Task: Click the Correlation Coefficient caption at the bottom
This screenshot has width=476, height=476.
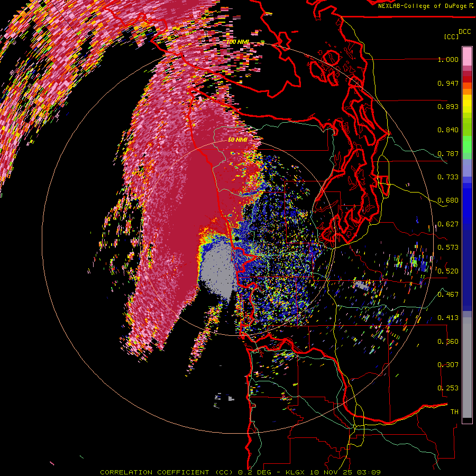Action: click(241, 472)
